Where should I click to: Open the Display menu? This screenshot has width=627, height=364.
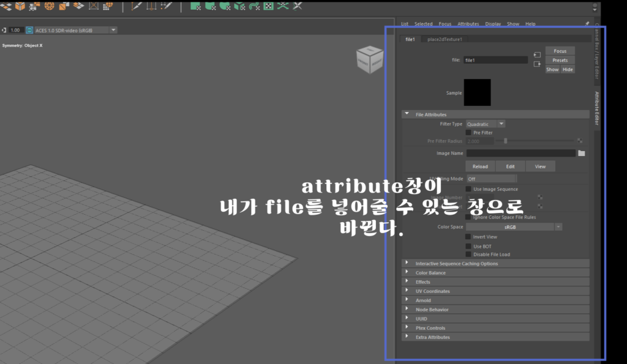tap(493, 24)
